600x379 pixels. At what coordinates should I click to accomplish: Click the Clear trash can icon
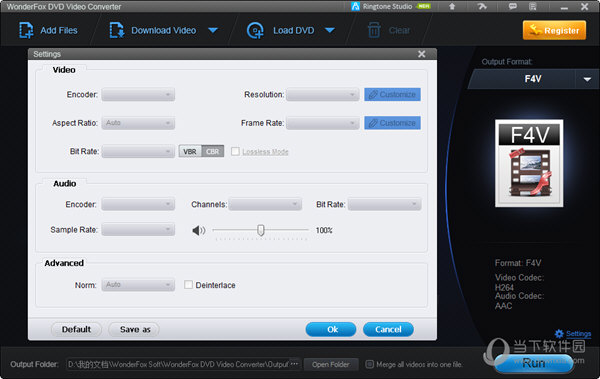(374, 30)
